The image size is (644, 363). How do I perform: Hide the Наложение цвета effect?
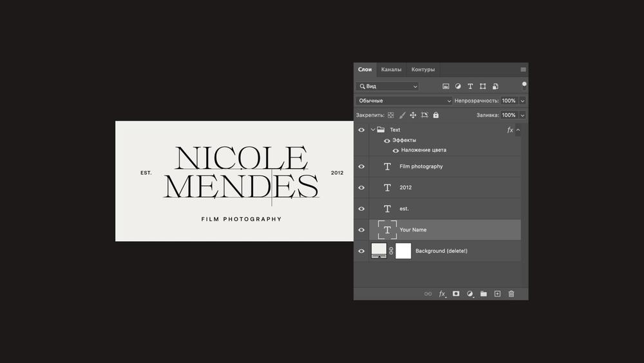[x=395, y=150]
